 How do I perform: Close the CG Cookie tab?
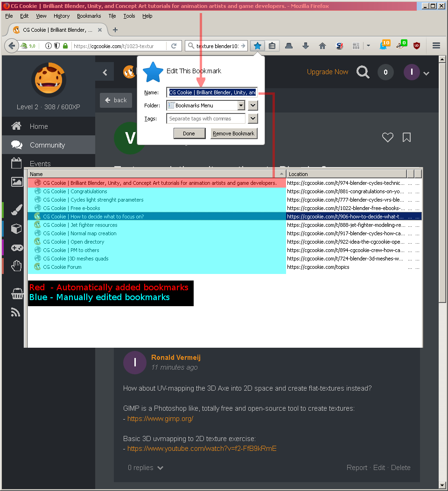click(x=99, y=30)
